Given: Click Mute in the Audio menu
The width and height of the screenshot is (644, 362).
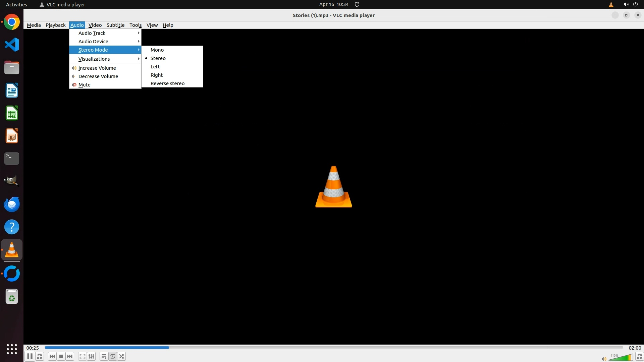Looking at the screenshot, I should click(x=84, y=85).
